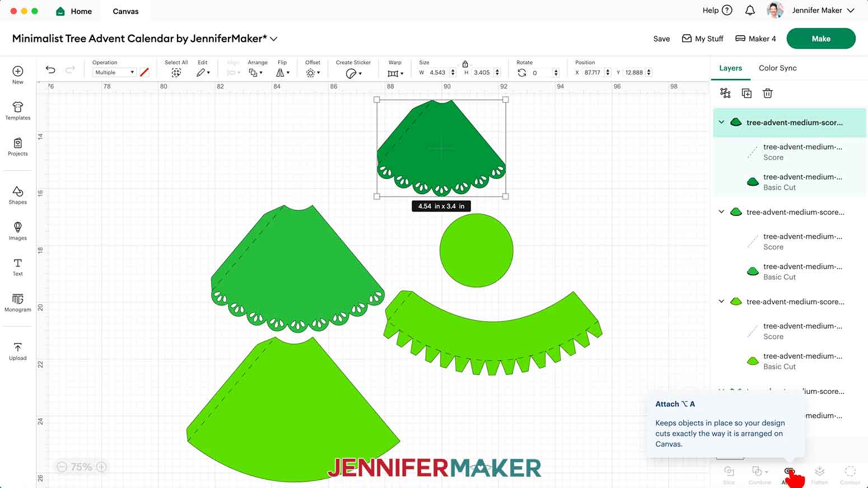Open My Stuff
Viewport: 868px width, 488px height.
click(x=702, y=39)
